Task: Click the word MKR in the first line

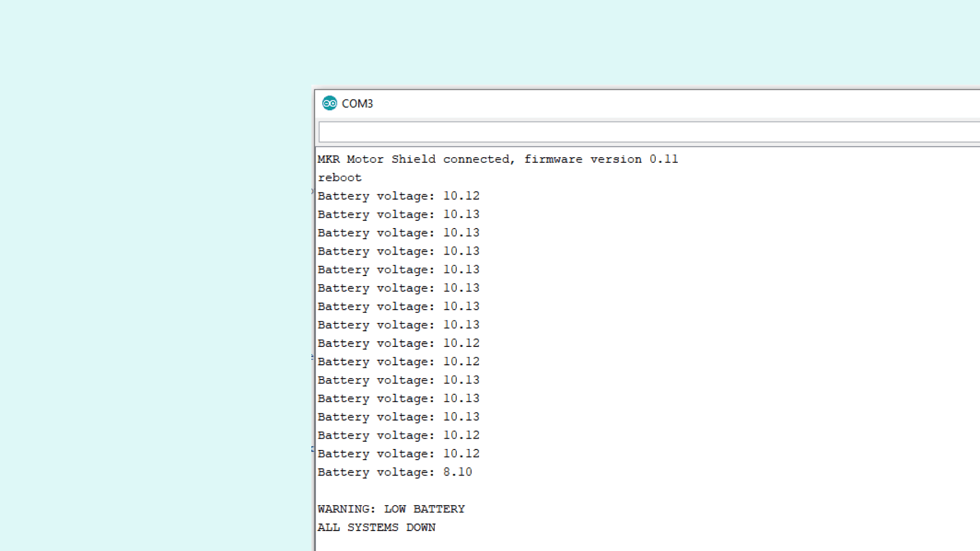Action: click(x=328, y=159)
